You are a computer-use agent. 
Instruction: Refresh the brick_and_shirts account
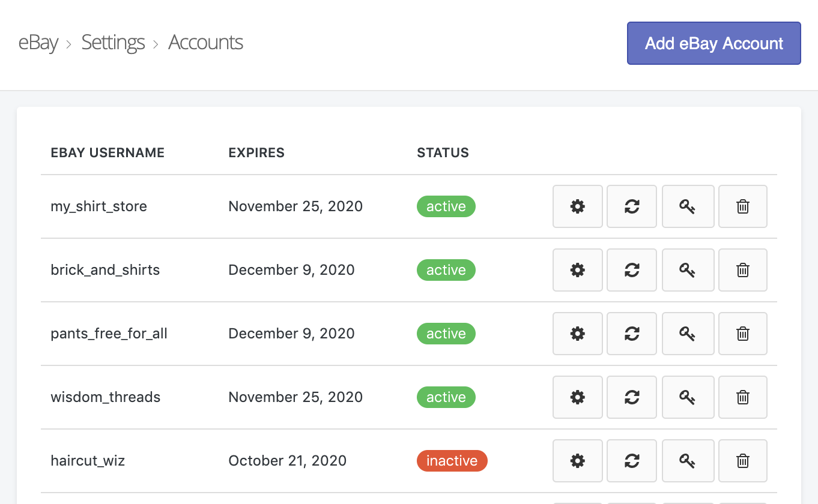pos(631,269)
